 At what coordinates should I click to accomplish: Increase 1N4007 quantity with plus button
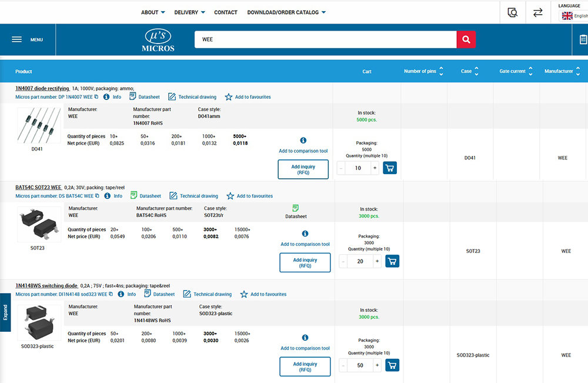pyautogui.click(x=375, y=168)
